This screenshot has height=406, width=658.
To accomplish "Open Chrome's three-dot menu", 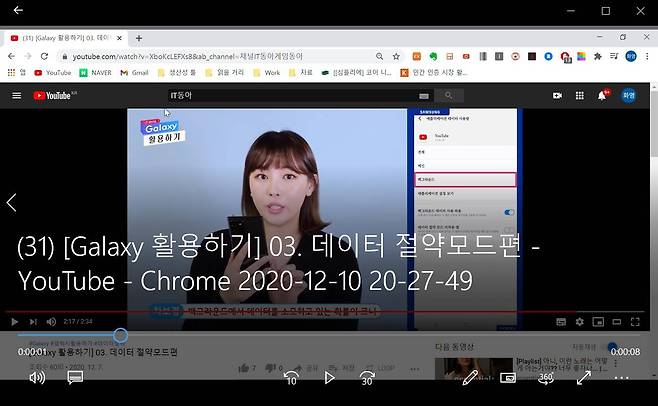I will (647, 56).
